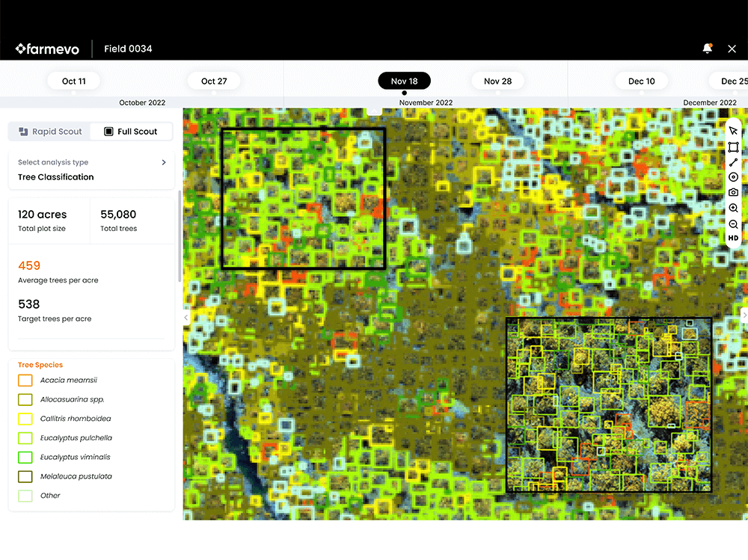Jump to the Oct 27 date

[214, 81]
